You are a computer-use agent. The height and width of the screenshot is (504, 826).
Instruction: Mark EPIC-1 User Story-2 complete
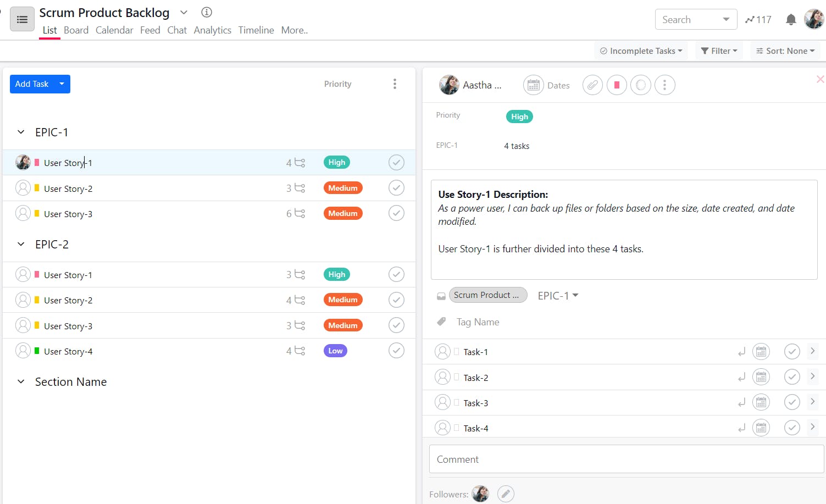point(396,188)
